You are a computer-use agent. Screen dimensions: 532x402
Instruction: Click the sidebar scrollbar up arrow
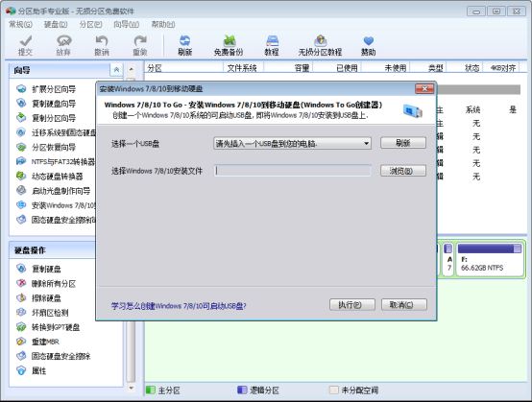(x=131, y=69)
